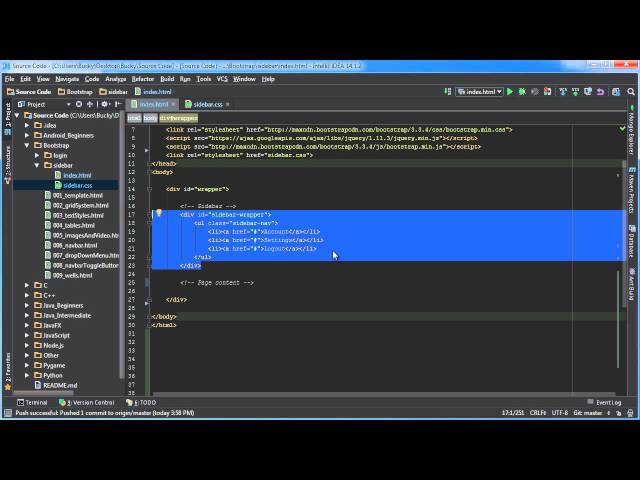Open the Navigate menu
This screenshot has height=480, width=640.
coord(67,79)
